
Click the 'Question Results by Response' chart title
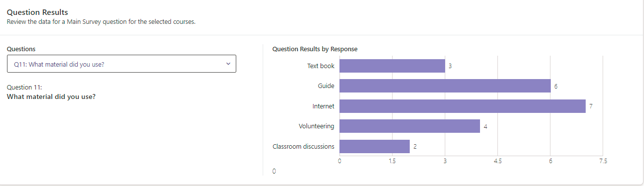coord(315,49)
